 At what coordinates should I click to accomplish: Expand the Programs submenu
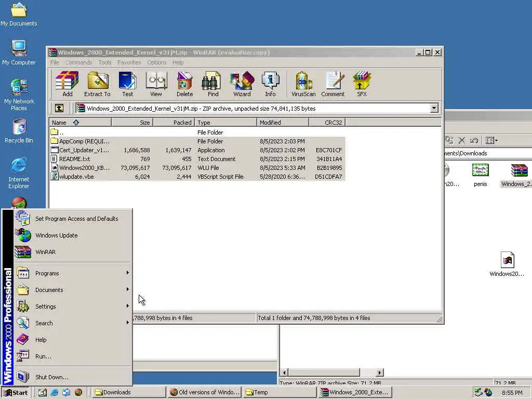pos(73,273)
